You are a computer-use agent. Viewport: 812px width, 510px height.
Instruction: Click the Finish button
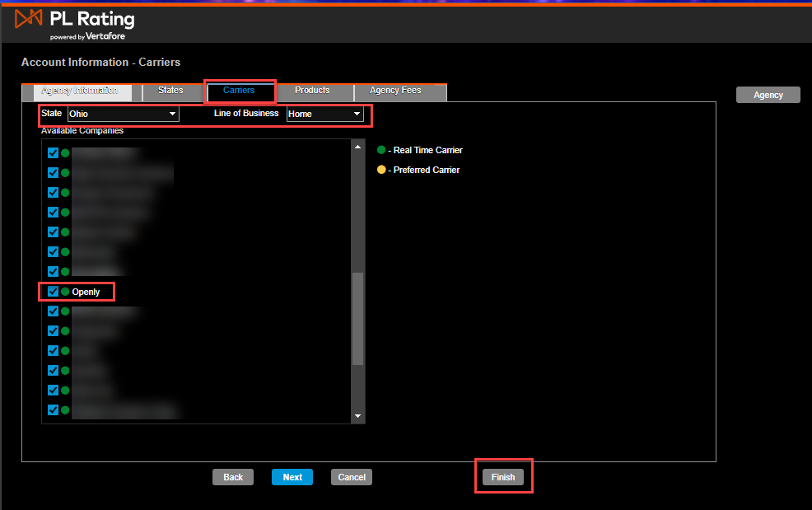503,477
